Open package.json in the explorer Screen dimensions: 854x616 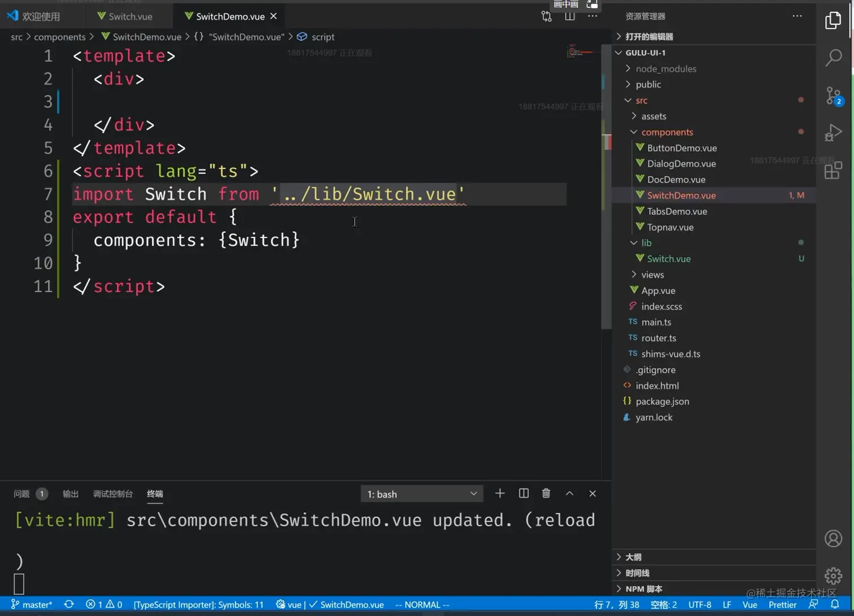coord(662,401)
